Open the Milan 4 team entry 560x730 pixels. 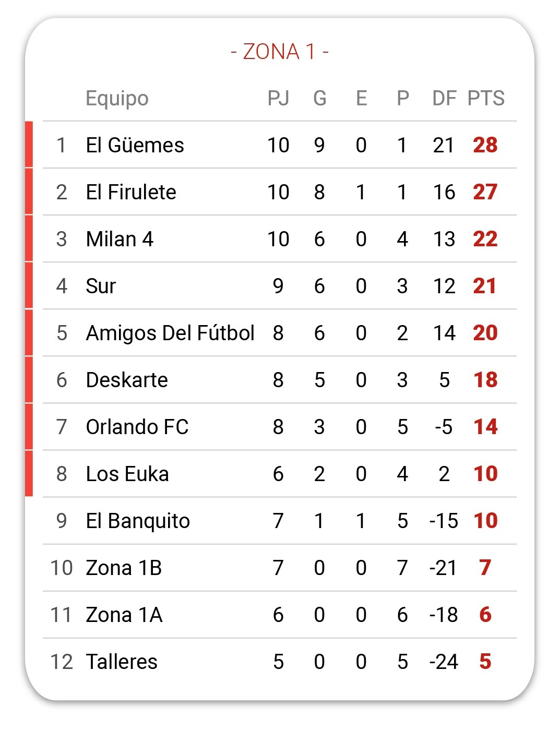coord(280,239)
